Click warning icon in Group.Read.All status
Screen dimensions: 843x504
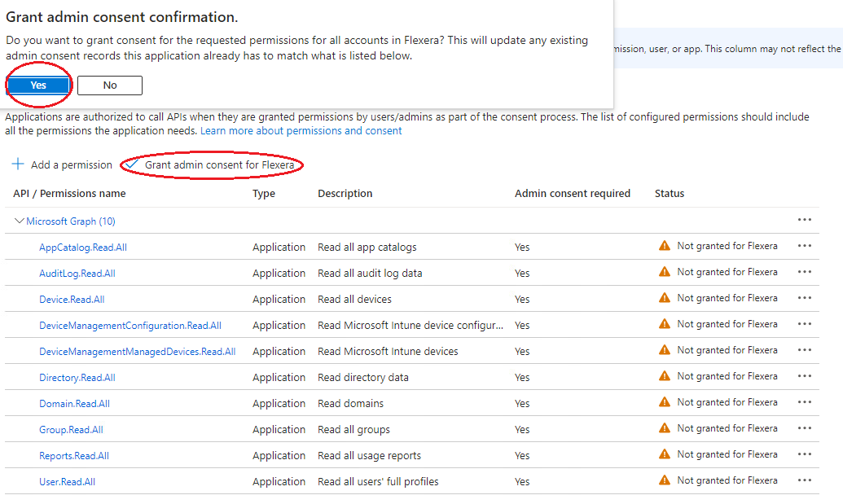pyautogui.click(x=665, y=428)
